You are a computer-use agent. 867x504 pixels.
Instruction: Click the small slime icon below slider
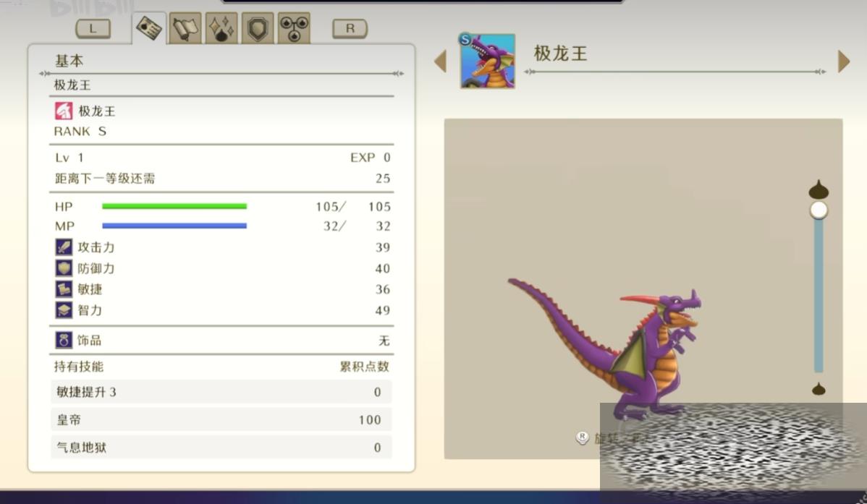pos(819,389)
